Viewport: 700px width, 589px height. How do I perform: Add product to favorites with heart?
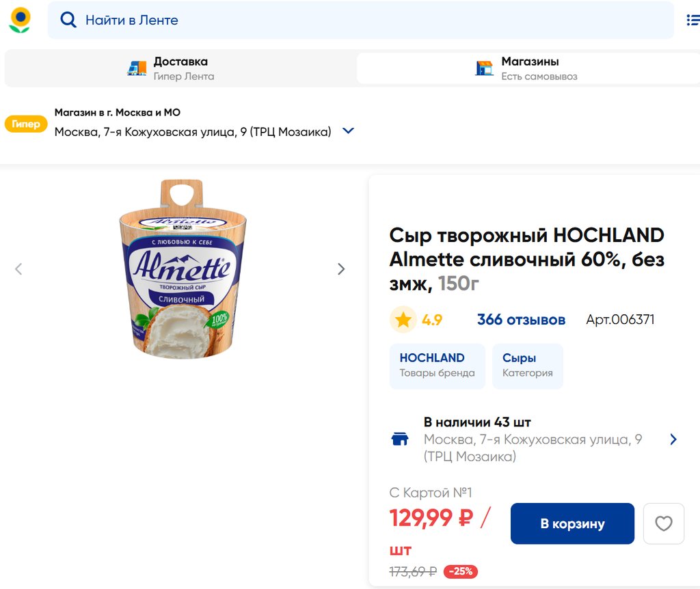pyautogui.click(x=664, y=524)
